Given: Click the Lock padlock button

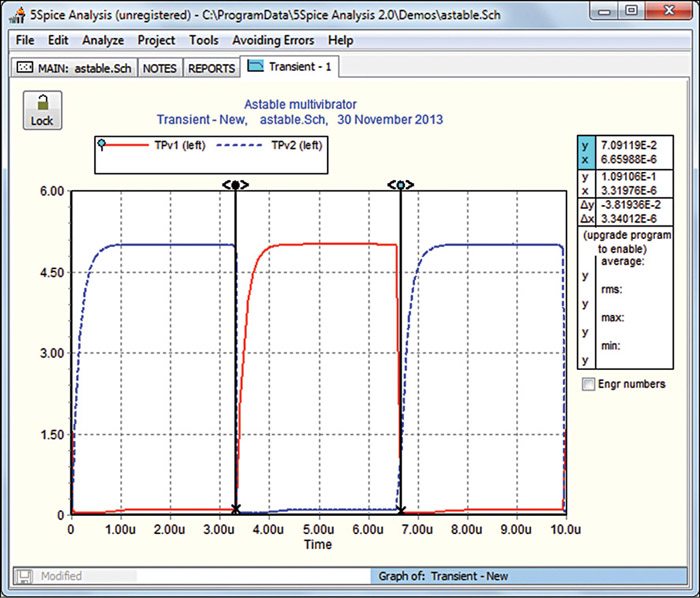Looking at the screenshot, I should coord(42,109).
